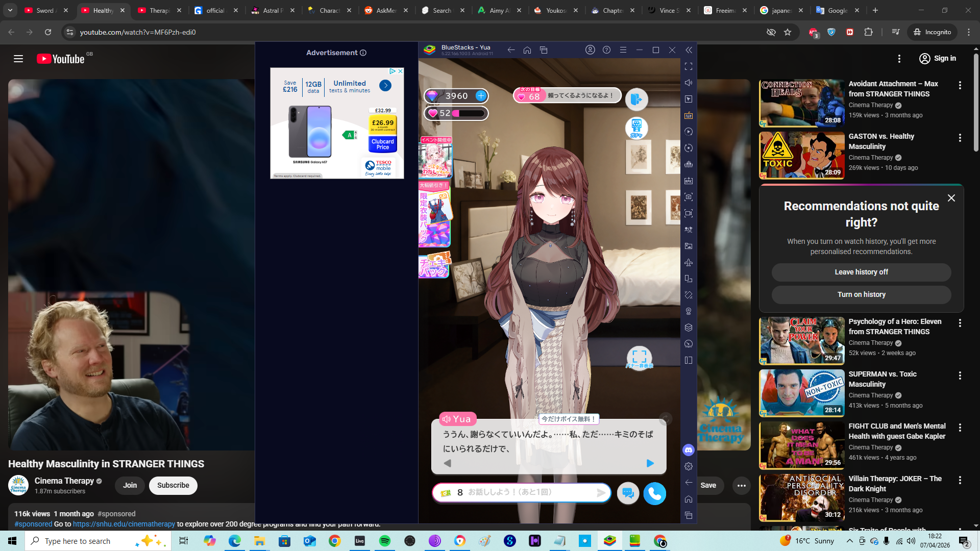Open more options for GASTON vs. Healthy Masculinity
Screen dimensions: 980x551
click(960, 138)
